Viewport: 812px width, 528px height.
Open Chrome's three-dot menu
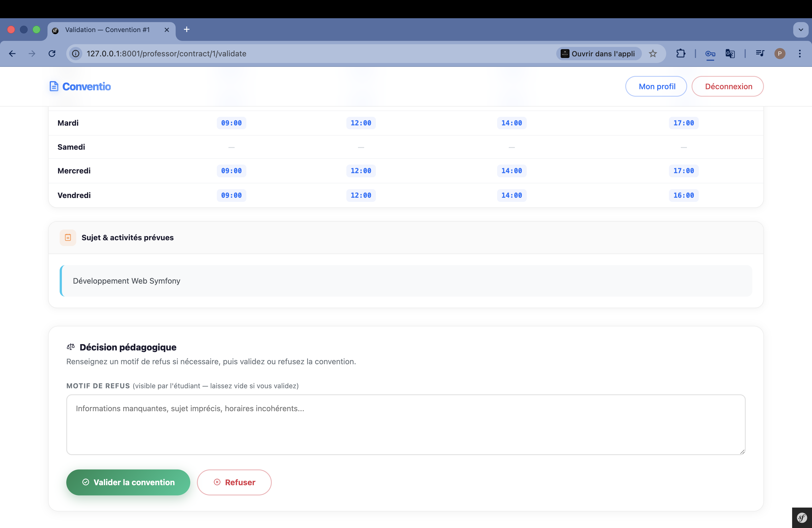800,54
